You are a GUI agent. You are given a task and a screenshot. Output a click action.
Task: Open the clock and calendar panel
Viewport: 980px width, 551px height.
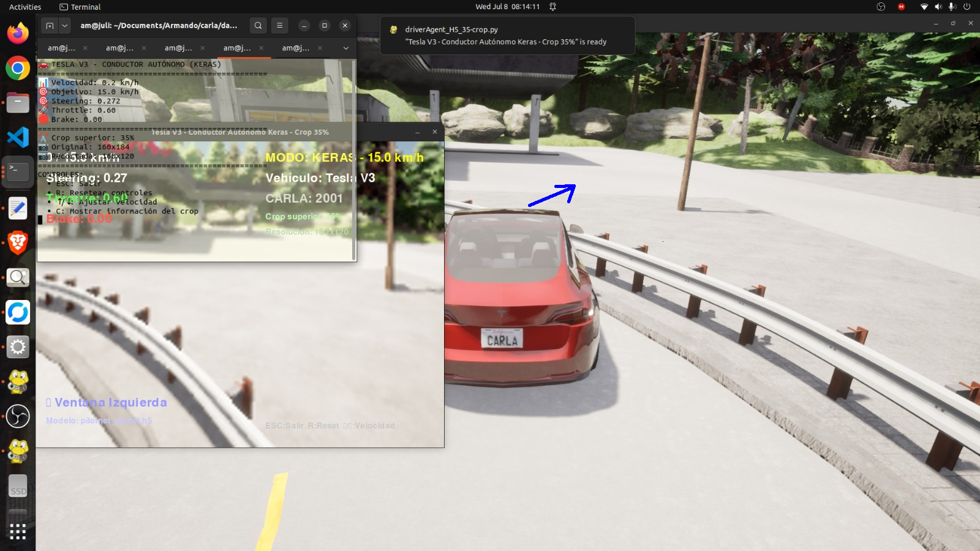pos(507,7)
